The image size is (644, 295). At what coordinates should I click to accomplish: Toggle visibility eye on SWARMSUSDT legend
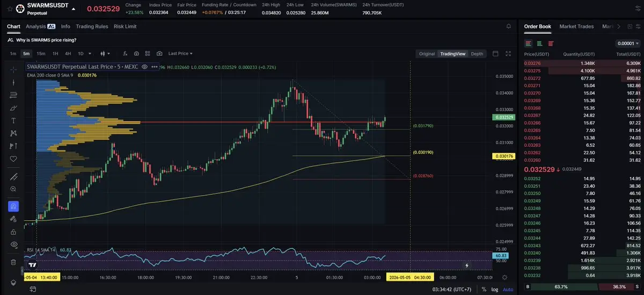click(x=145, y=67)
